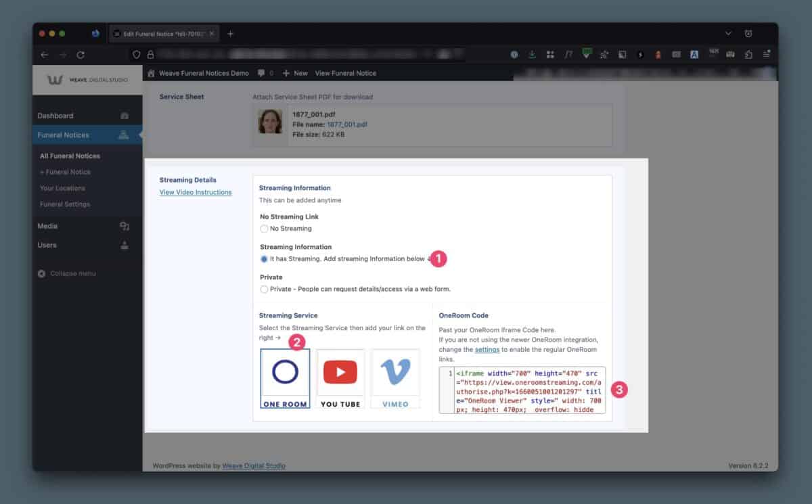Screen dimensions: 812x504
Task: Click inside the OneRoom iframe code editor
Action: point(528,390)
